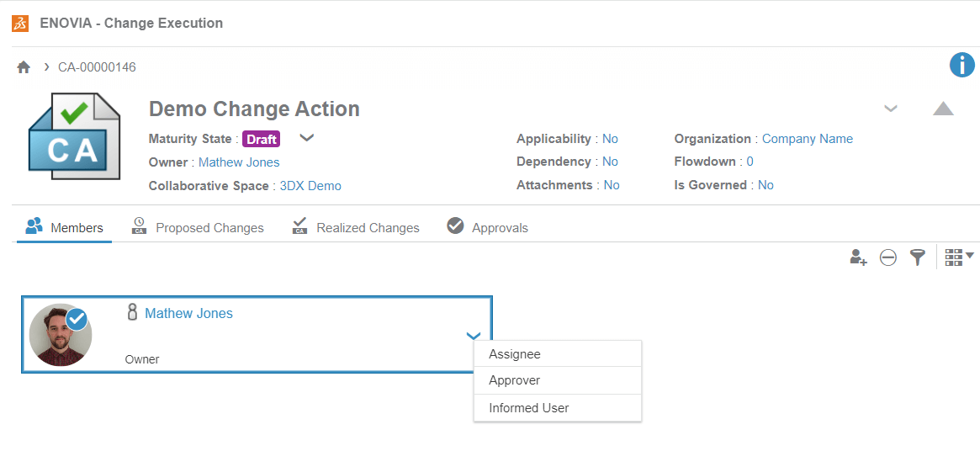Toggle checkmark on Mathew Jones avatar

tap(77, 320)
